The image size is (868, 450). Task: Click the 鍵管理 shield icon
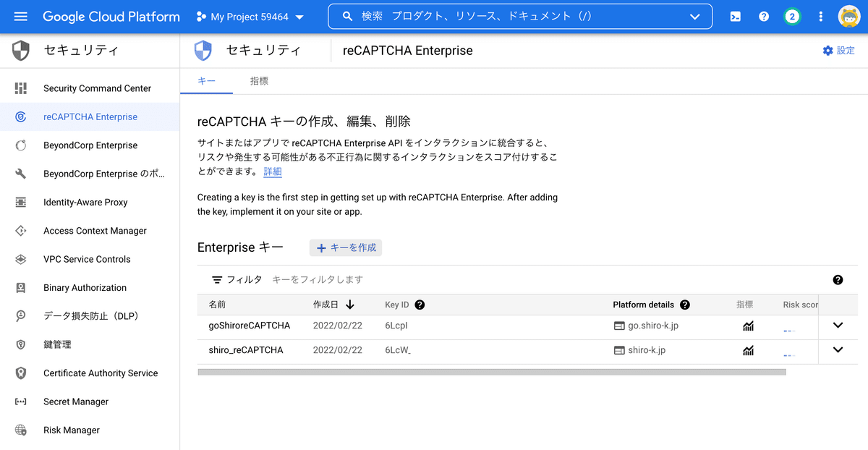pyautogui.click(x=21, y=344)
